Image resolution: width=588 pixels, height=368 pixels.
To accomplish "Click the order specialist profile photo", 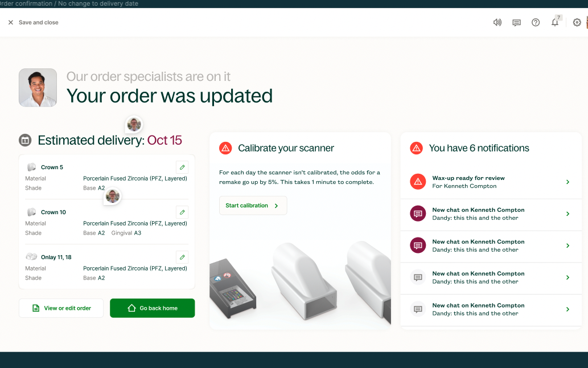I will coord(38,88).
